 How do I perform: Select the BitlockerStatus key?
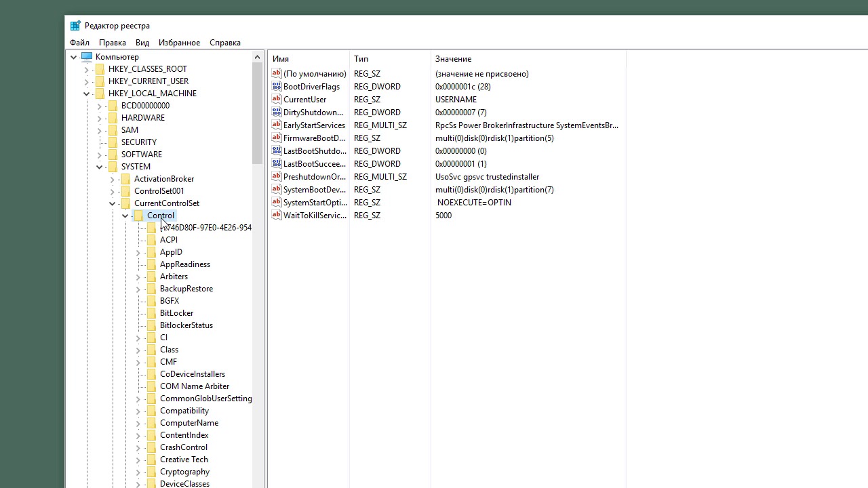pyautogui.click(x=186, y=325)
